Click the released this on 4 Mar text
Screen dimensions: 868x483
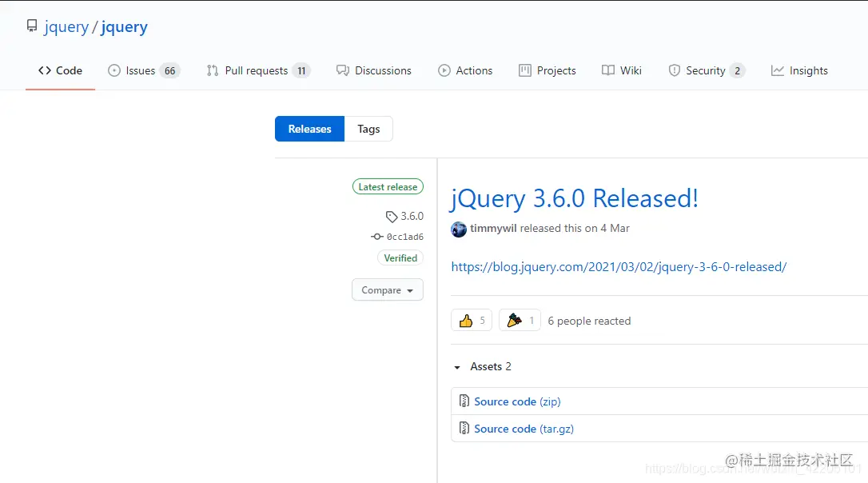click(575, 228)
